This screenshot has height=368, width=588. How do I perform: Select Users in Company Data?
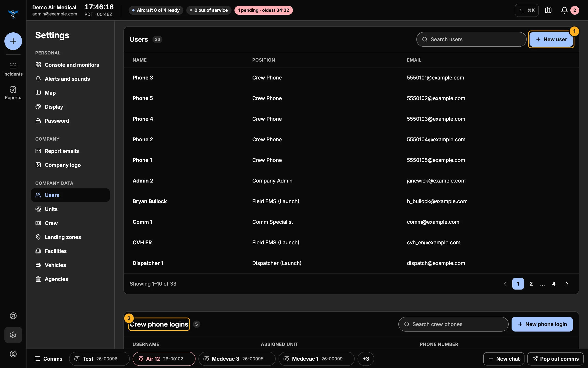(70, 195)
